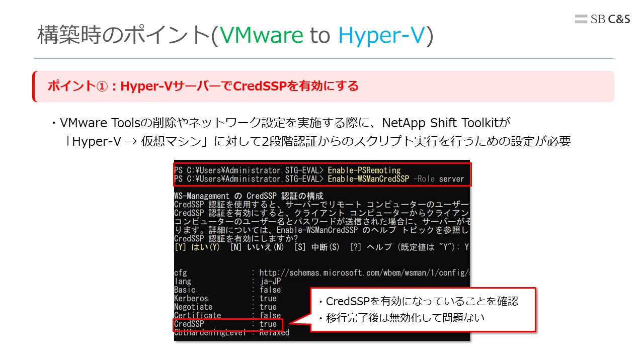Click the green VMware word in title
The image size is (644, 362).
(x=262, y=35)
